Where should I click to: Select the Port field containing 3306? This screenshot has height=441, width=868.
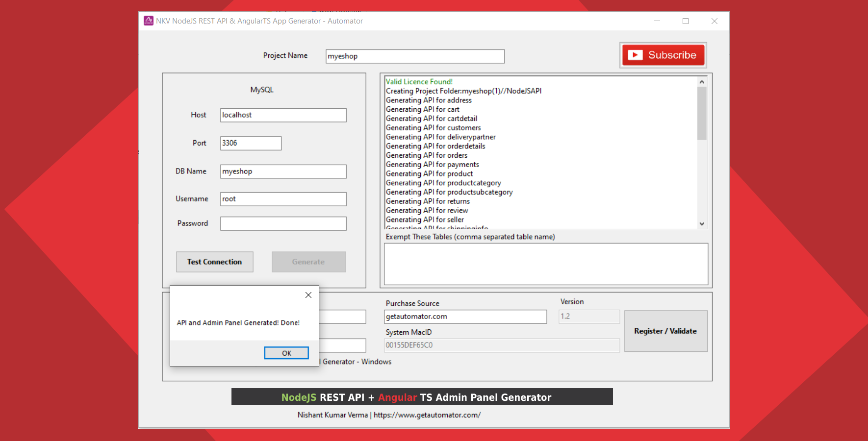pos(251,143)
